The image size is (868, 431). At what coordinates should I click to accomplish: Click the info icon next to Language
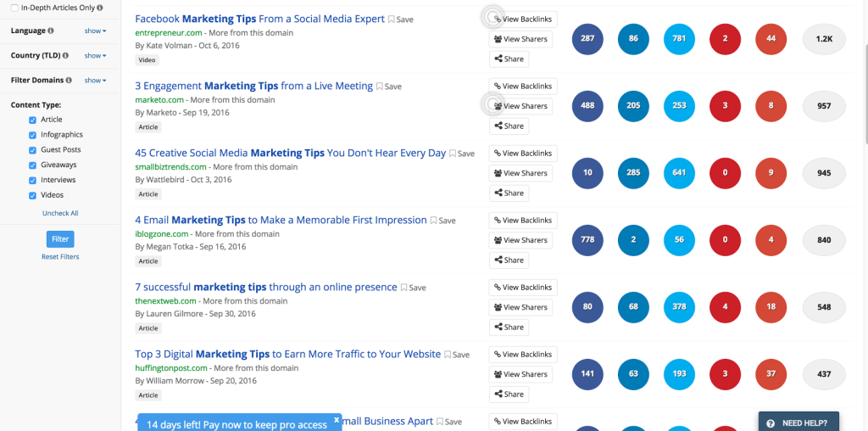[x=51, y=31]
